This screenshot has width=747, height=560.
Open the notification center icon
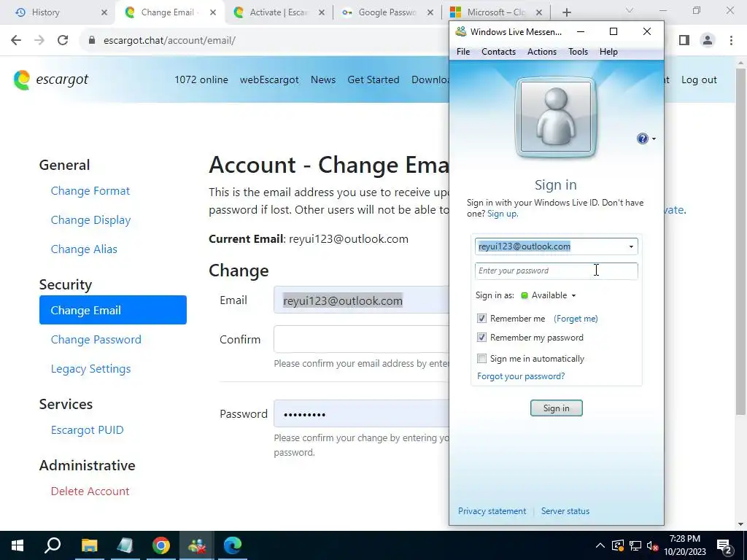(x=724, y=545)
